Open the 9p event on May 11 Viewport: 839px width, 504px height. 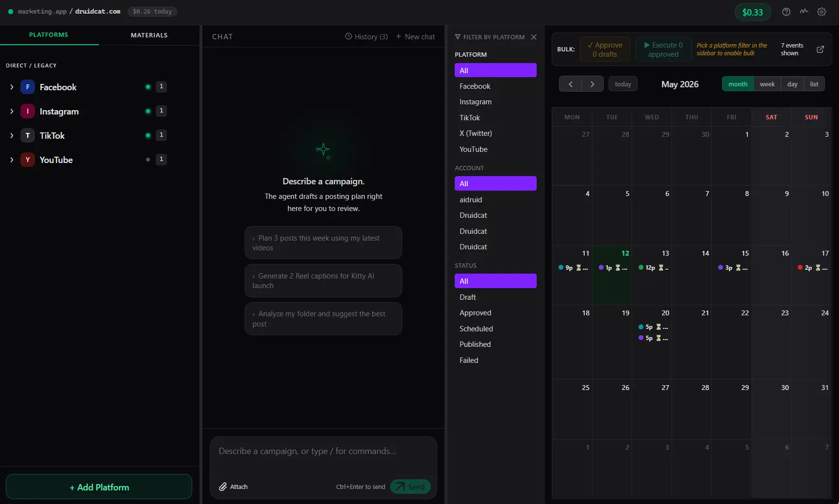pyautogui.click(x=573, y=268)
